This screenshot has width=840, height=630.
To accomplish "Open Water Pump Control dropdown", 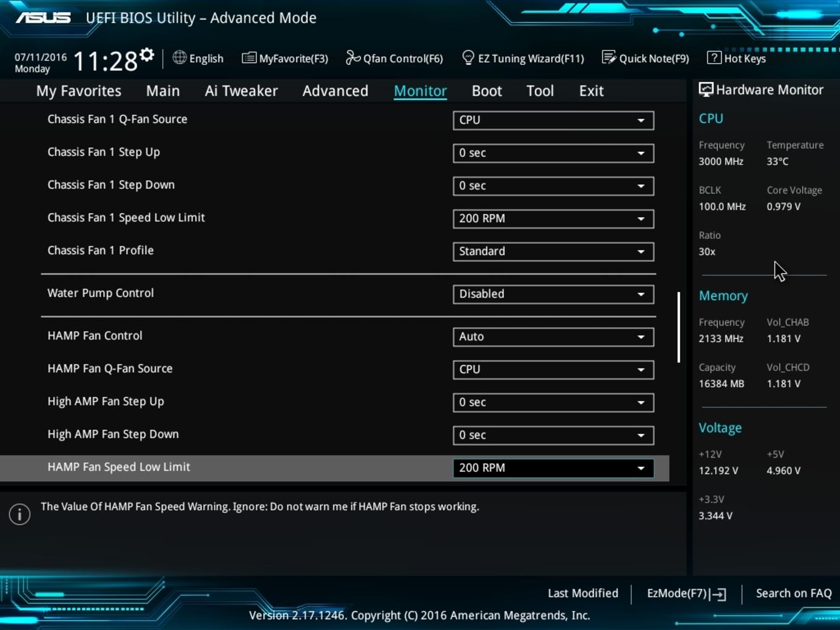I will (x=553, y=293).
